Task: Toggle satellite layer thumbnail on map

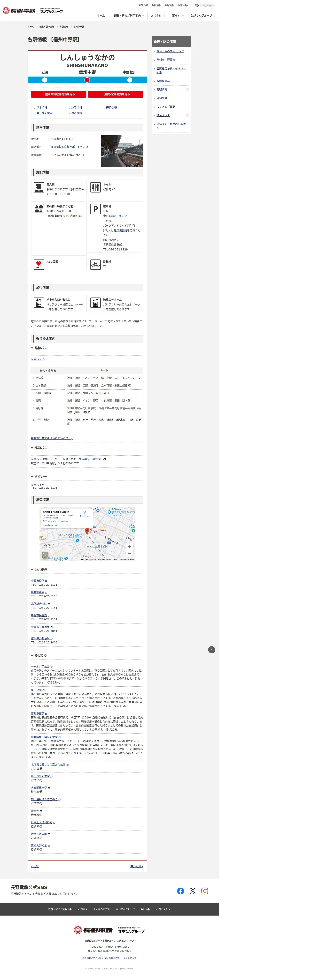Action: point(45,555)
